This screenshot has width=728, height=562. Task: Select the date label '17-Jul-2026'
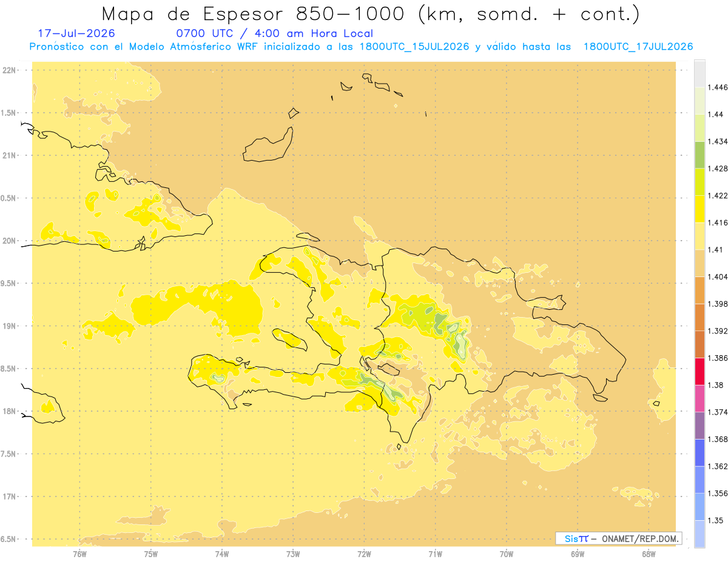(x=76, y=33)
